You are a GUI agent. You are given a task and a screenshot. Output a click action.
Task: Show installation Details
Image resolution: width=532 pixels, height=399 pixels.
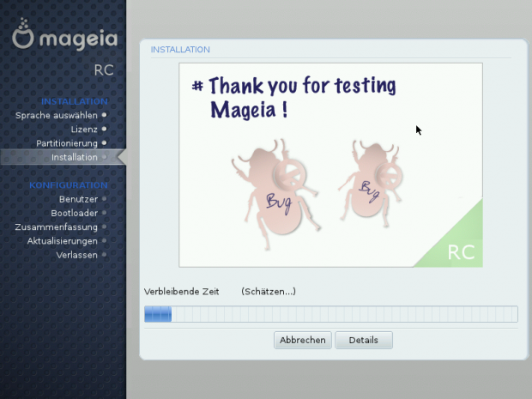(x=363, y=341)
